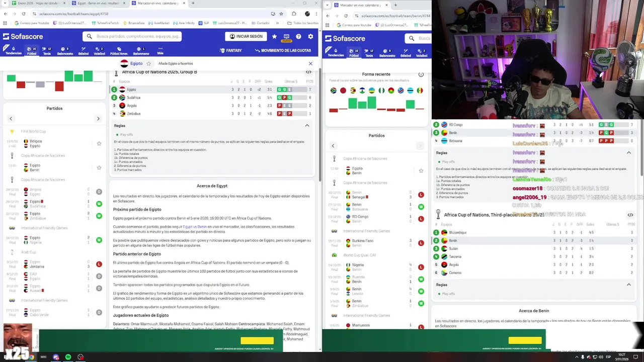This screenshot has height=362, width=644.
Task: Open Chrome from the Windows taskbar
Action: click(x=31, y=357)
